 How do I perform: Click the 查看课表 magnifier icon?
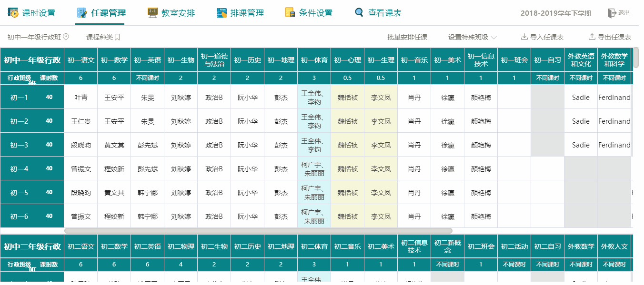click(x=359, y=13)
